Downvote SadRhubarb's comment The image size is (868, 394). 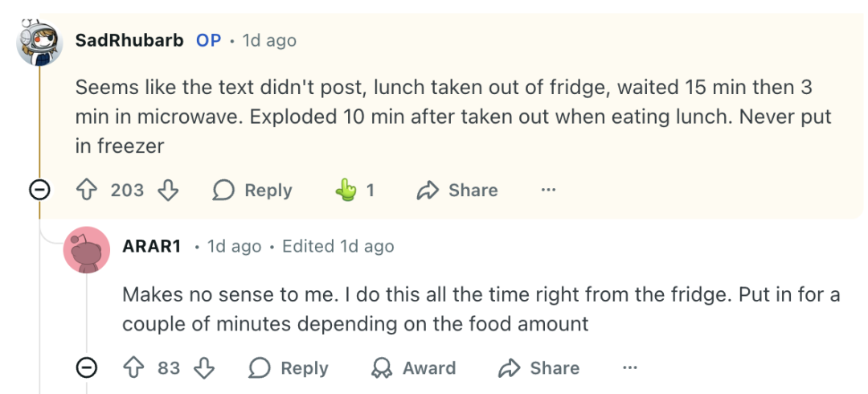coord(168,191)
